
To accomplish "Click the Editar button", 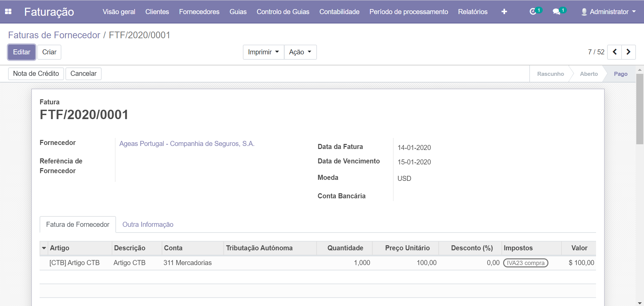I will [x=22, y=52].
